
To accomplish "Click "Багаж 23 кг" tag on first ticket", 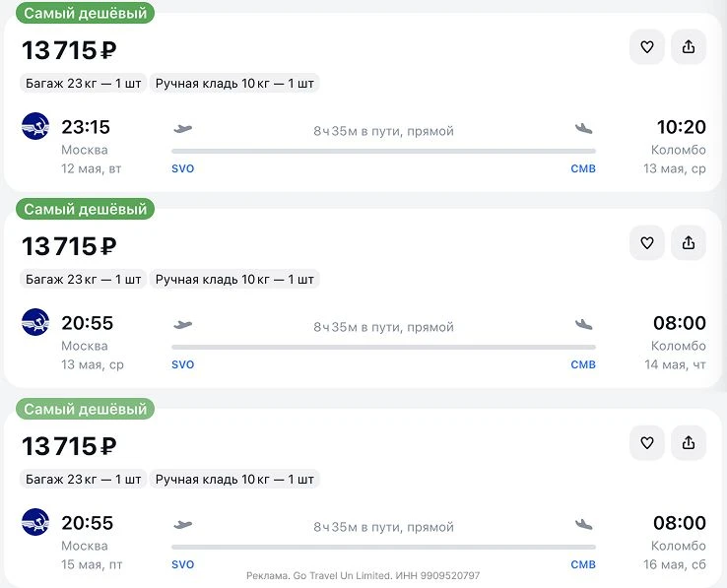I will (84, 84).
